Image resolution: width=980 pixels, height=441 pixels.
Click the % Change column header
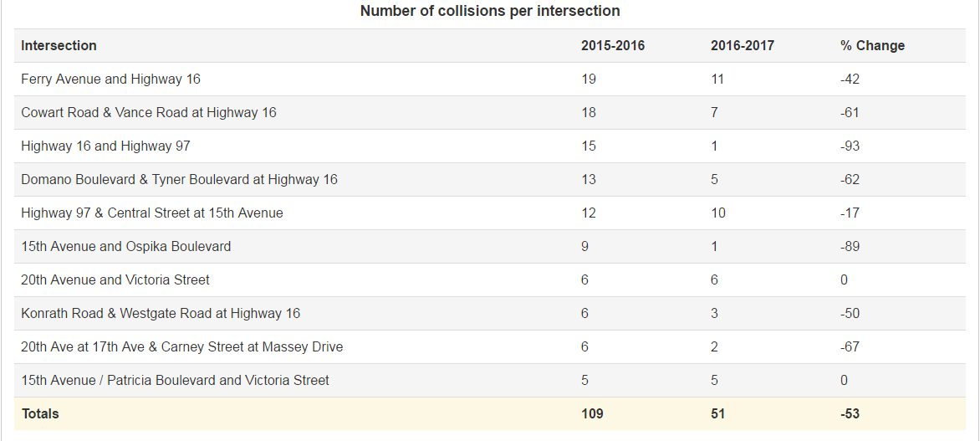(872, 46)
